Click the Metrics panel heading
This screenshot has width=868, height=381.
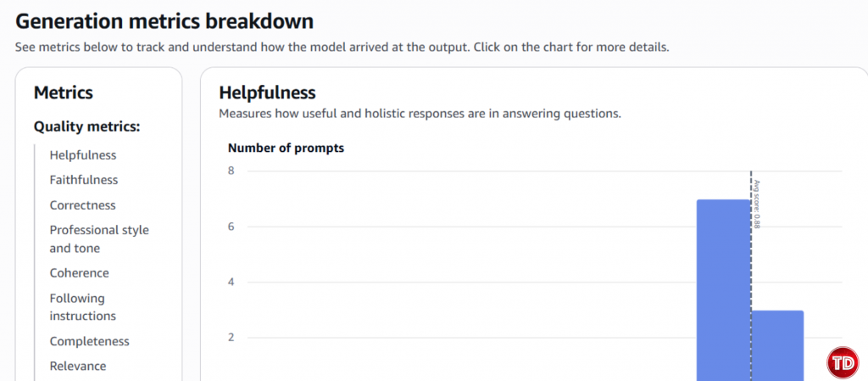click(64, 92)
